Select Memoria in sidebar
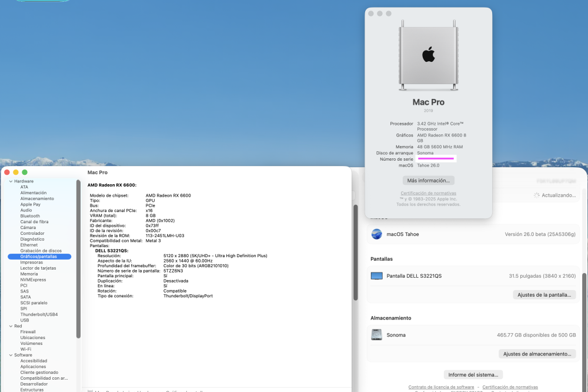588x392 pixels. [x=29, y=274]
